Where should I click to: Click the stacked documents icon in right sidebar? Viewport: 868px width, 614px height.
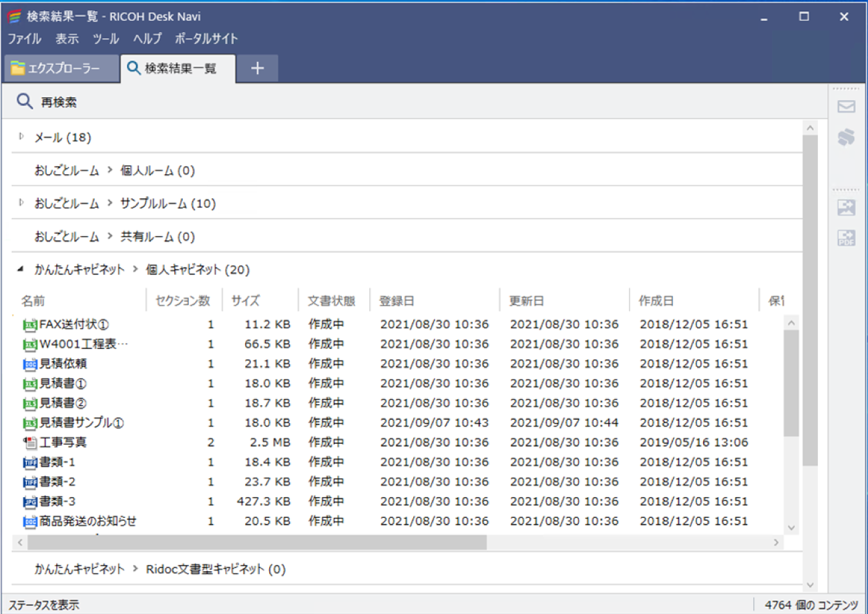point(847,137)
